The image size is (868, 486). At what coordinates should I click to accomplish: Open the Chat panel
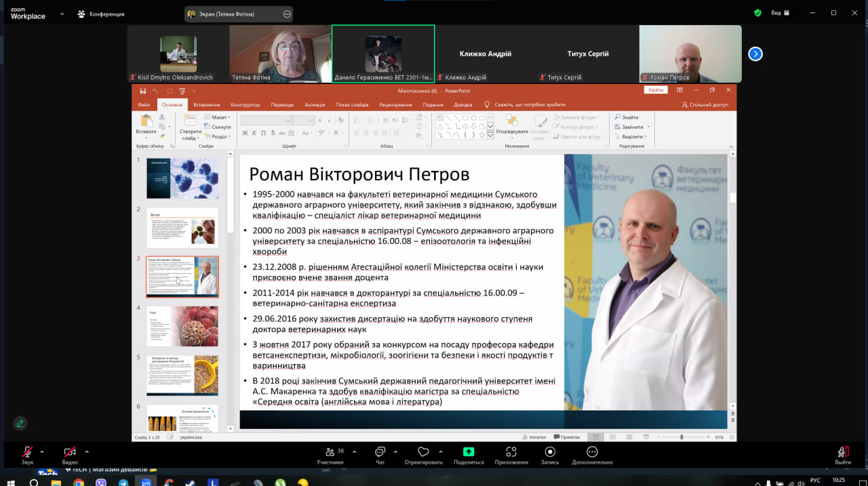[x=380, y=453]
